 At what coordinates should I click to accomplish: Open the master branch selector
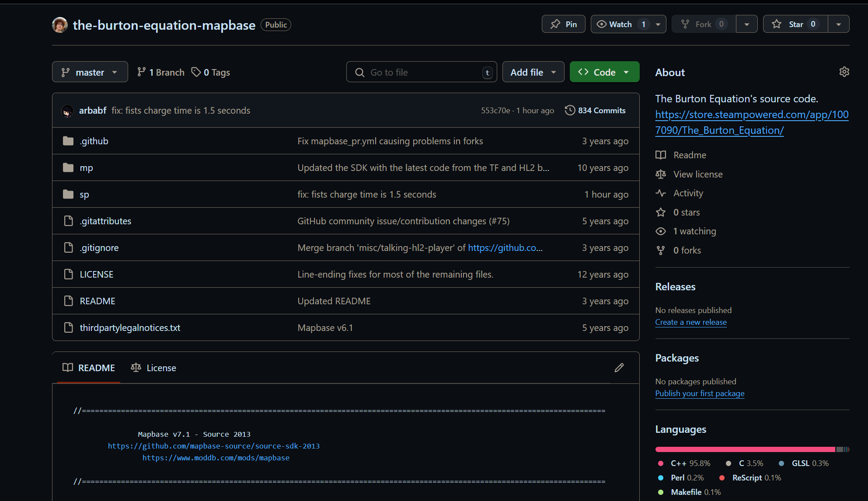click(x=90, y=72)
